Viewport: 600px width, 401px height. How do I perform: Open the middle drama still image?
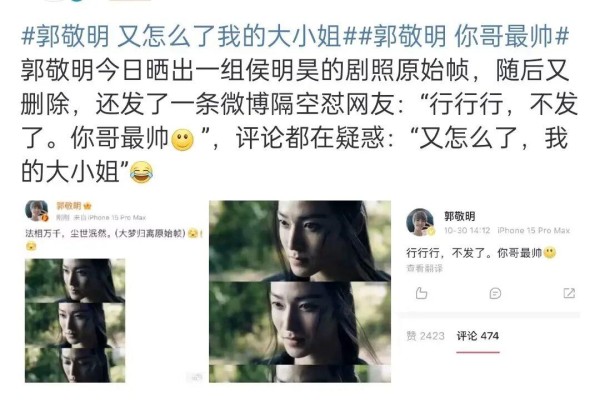pos(300,291)
